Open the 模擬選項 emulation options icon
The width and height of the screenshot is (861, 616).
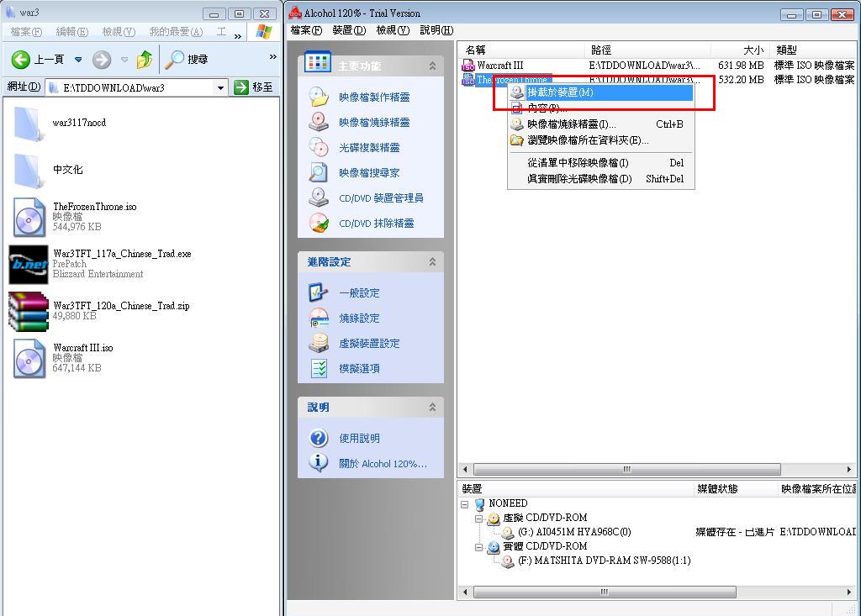tap(319, 368)
